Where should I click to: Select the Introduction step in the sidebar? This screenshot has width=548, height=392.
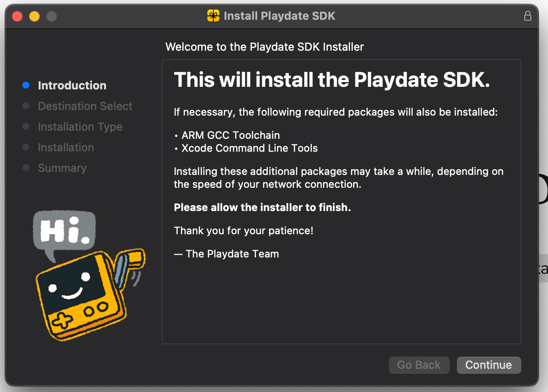(72, 85)
